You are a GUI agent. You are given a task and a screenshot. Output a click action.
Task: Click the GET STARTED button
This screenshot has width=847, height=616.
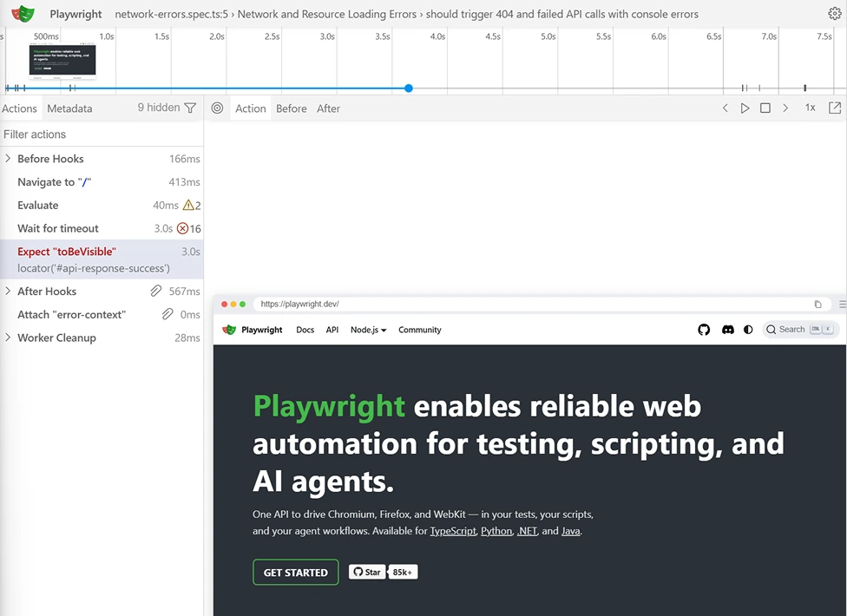click(x=295, y=573)
